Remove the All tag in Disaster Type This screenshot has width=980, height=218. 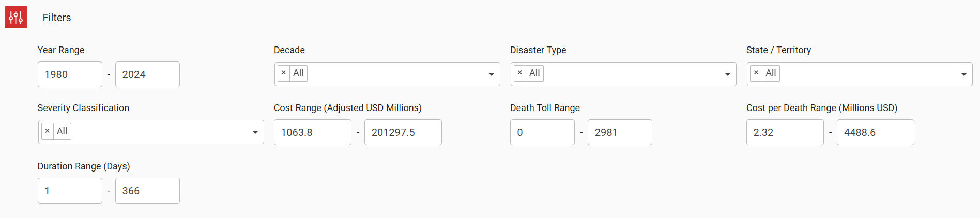[x=520, y=73]
